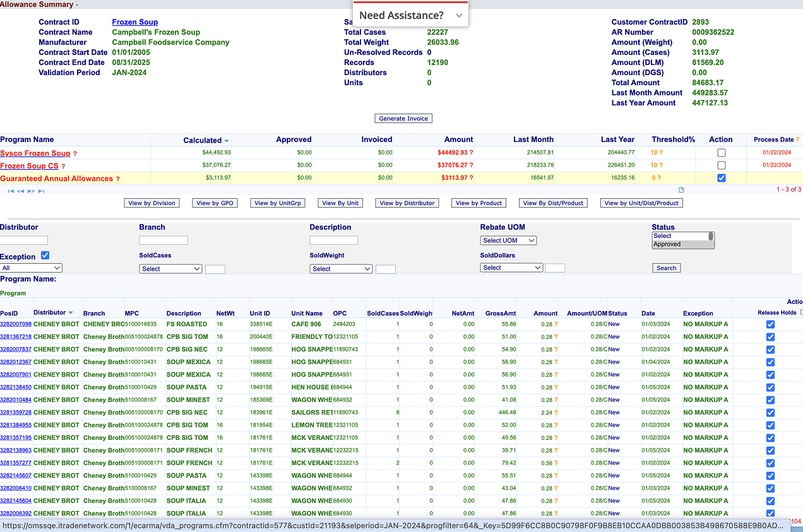Open help mark beside Frozen Soup CS

(63, 167)
